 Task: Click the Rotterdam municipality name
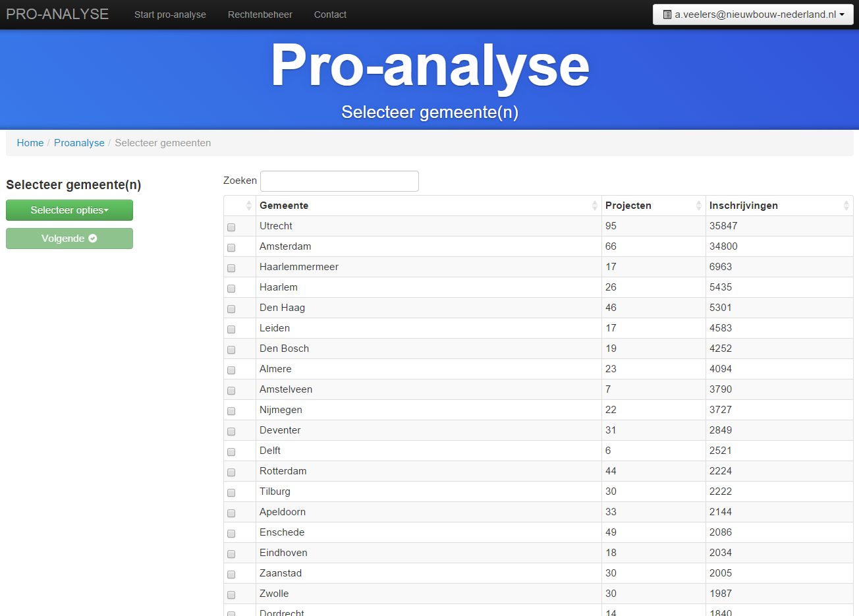[283, 471]
